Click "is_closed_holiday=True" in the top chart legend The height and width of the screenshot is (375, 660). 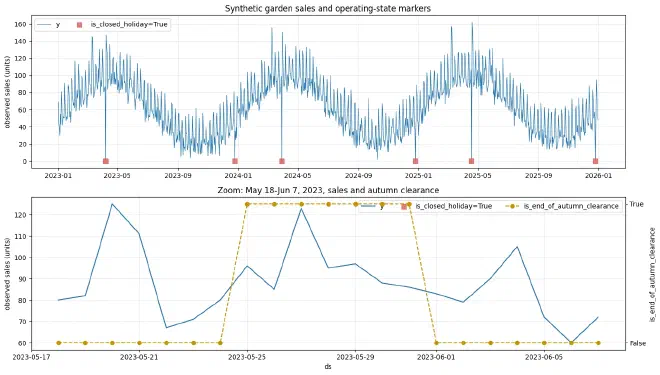(129, 24)
